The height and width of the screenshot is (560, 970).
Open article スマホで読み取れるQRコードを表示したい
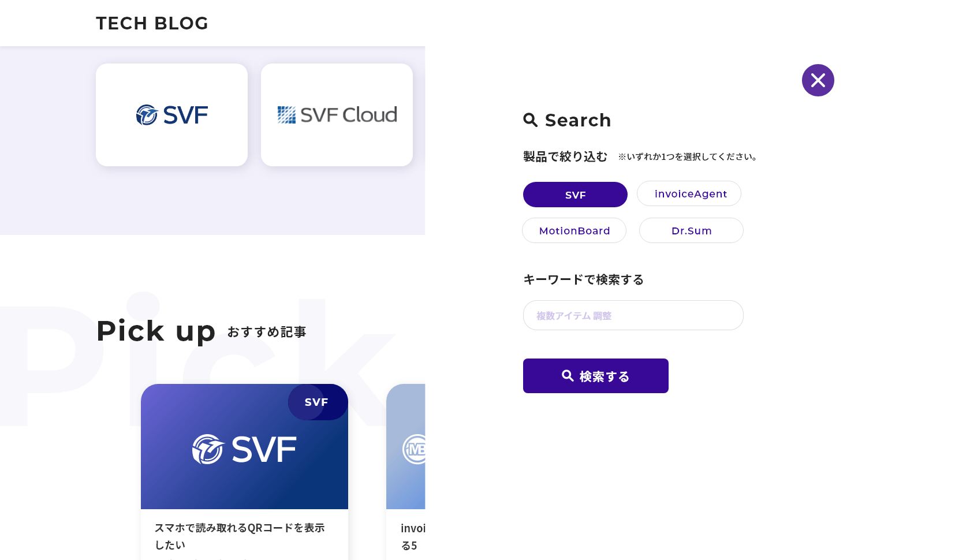pos(239,536)
